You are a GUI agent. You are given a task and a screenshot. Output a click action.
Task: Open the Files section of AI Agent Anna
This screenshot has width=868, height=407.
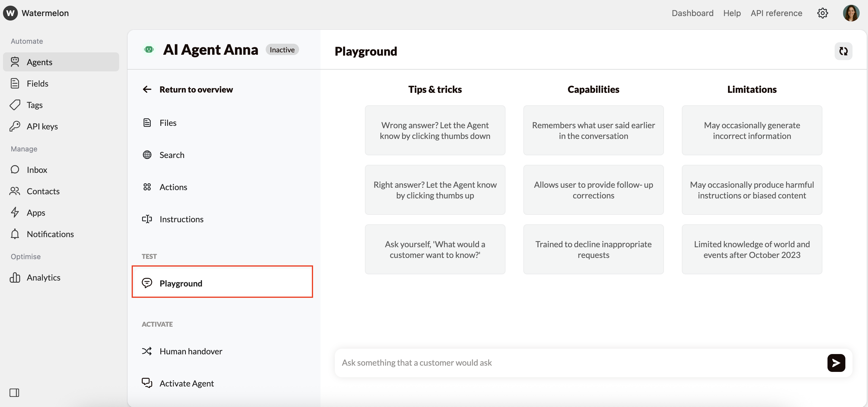pos(168,123)
